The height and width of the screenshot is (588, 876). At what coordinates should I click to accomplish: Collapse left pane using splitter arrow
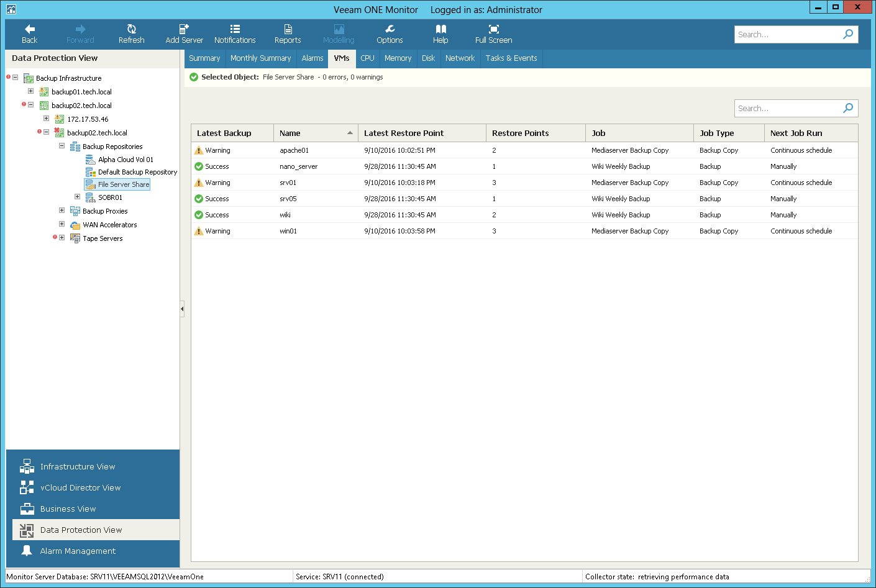pyautogui.click(x=182, y=309)
